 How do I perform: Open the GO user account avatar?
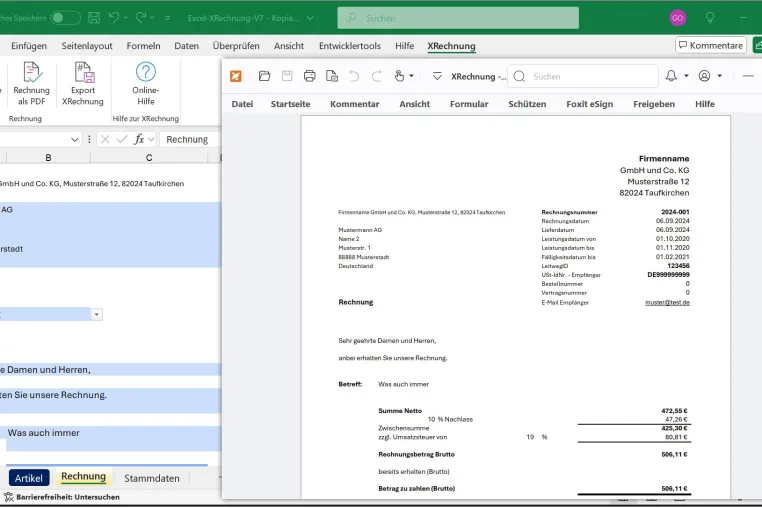point(677,18)
